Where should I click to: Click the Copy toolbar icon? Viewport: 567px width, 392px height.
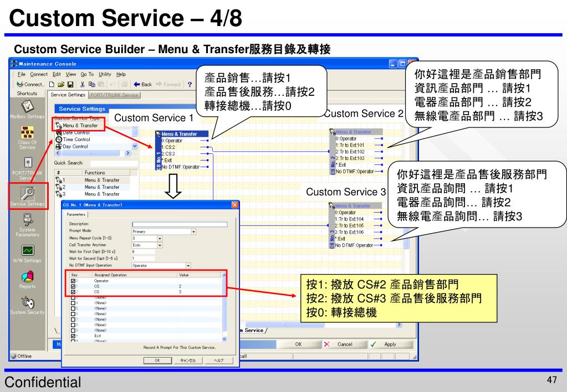[92, 84]
